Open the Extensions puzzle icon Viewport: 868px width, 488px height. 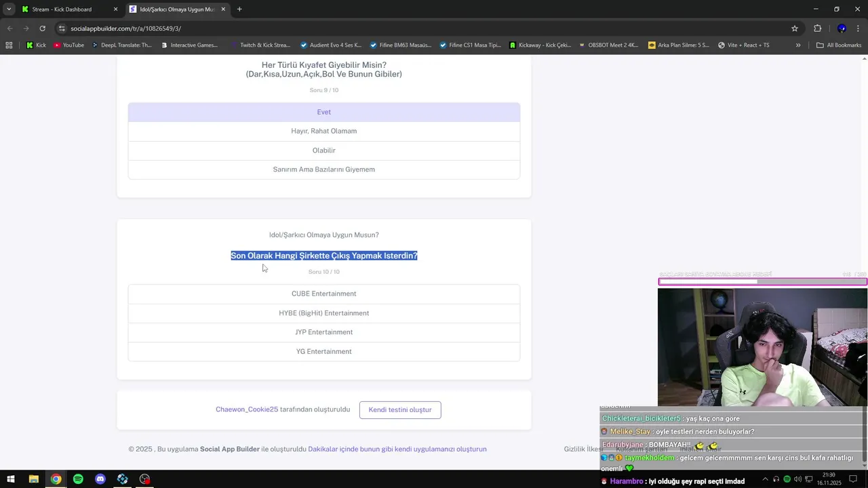[817, 28]
